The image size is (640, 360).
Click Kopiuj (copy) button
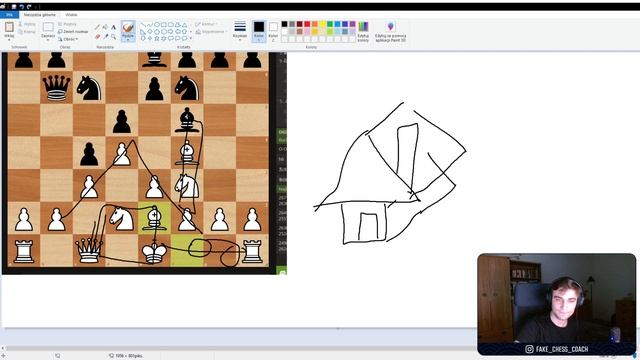(x=27, y=32)
